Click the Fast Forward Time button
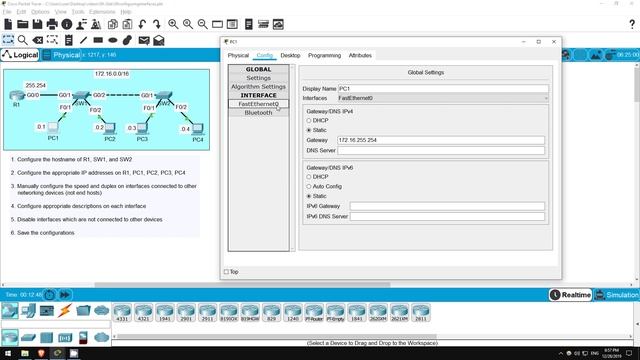640x360 pixels. pyautogui.click(x=65, y=295)
